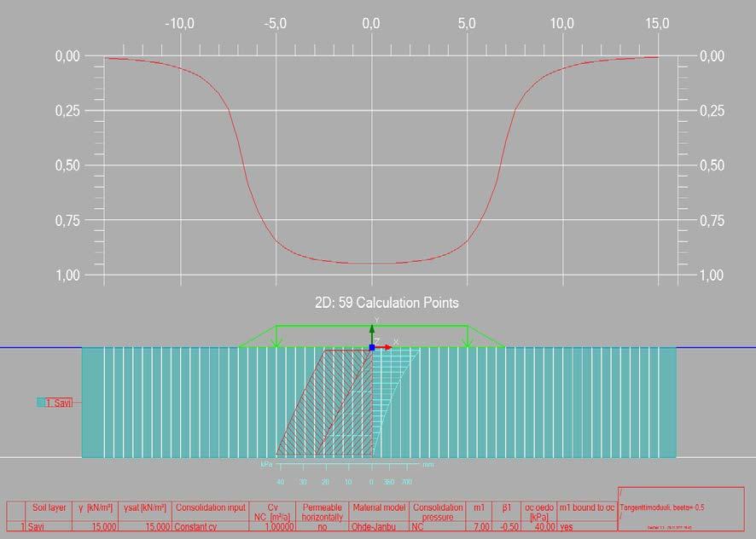The height and width of the screenshot is (539, 756).
Task: Click the 'mm' unit label of settlement scale
Action: 428,465
